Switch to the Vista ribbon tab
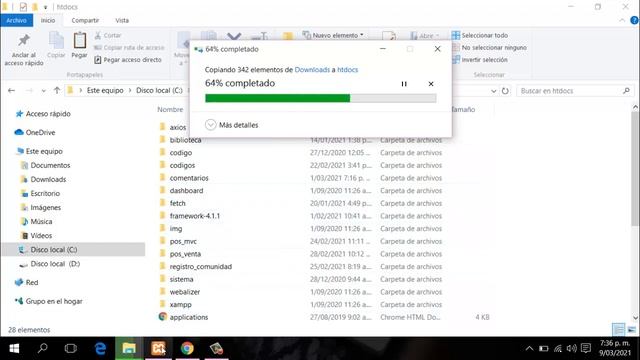The width and height of the screenshot is (640, 360). [x=122, y=20]
